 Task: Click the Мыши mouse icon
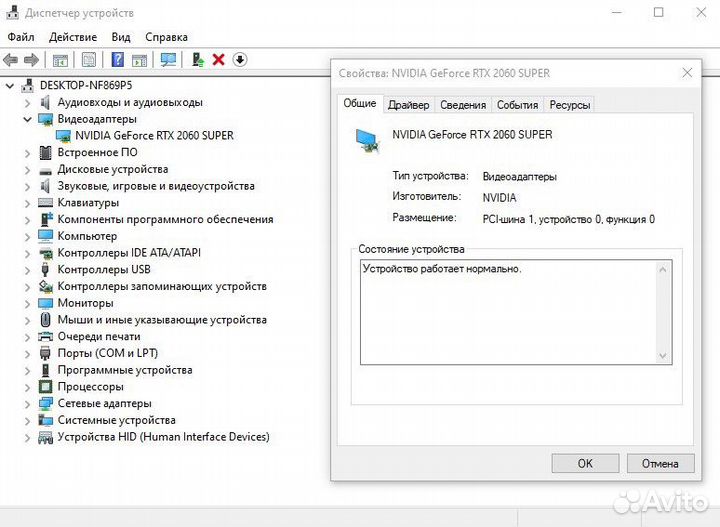tap(45, 320)
